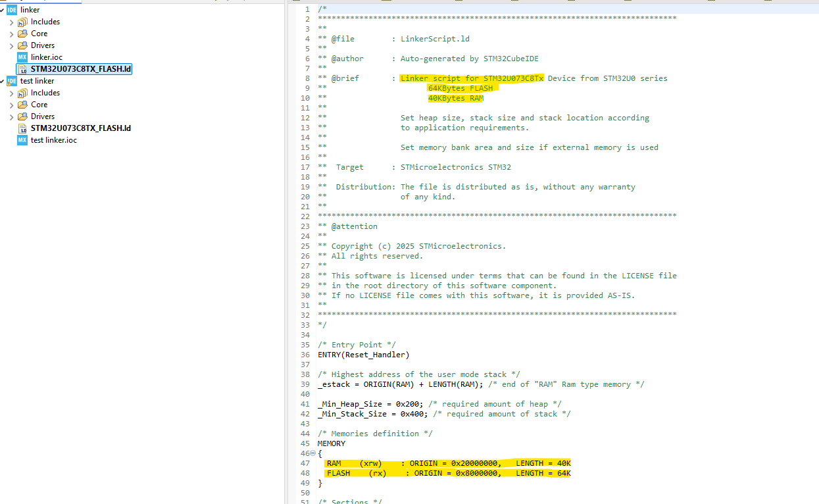Click the Drivers folder icon under test linker
The height and width of the screenshot is (504, 819).
[x=24, y=116]
